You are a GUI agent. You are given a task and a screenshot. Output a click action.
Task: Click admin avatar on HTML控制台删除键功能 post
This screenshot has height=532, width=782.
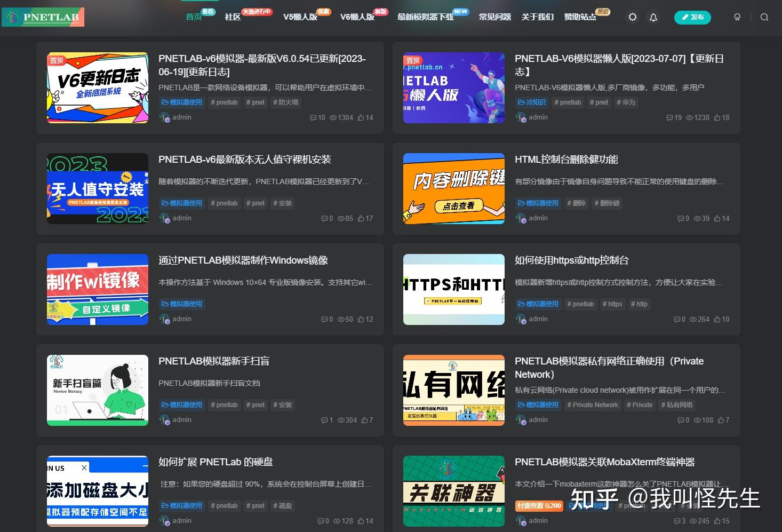click(x=521, y=218)
